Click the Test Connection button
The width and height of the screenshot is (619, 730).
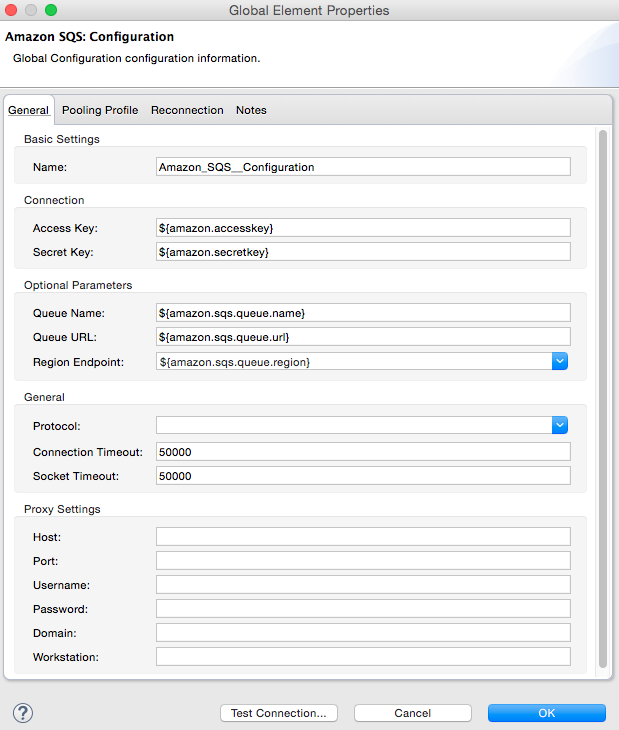point(279,713)
